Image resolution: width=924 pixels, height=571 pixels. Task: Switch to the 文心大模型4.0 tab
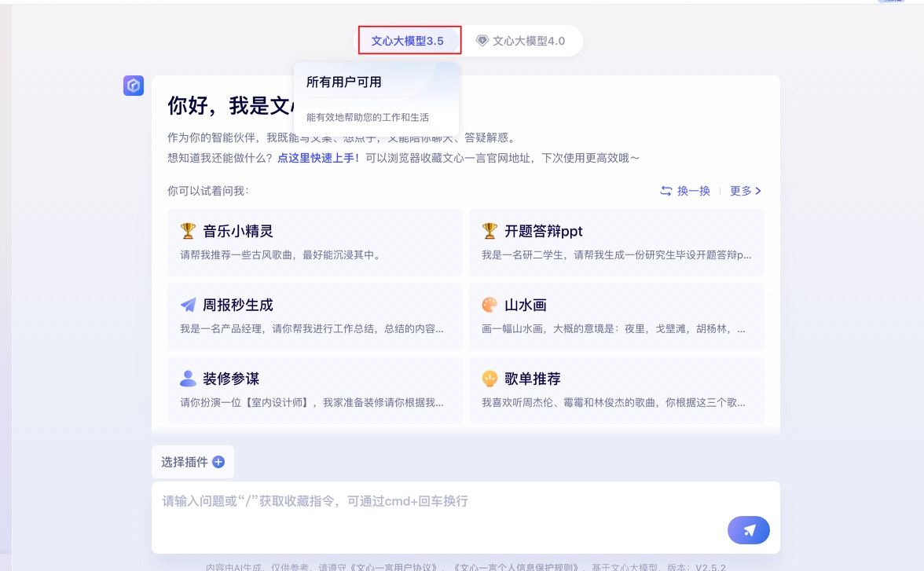522,41
